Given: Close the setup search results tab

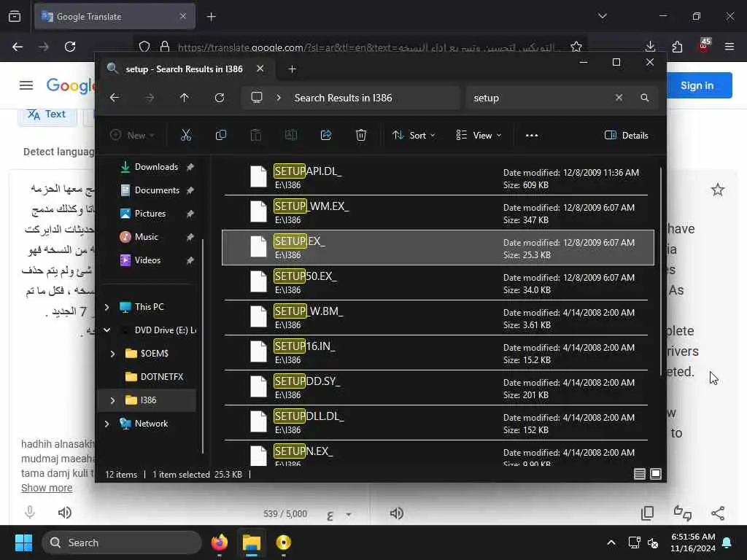Looking at the screenshot, I should (260, 69).
